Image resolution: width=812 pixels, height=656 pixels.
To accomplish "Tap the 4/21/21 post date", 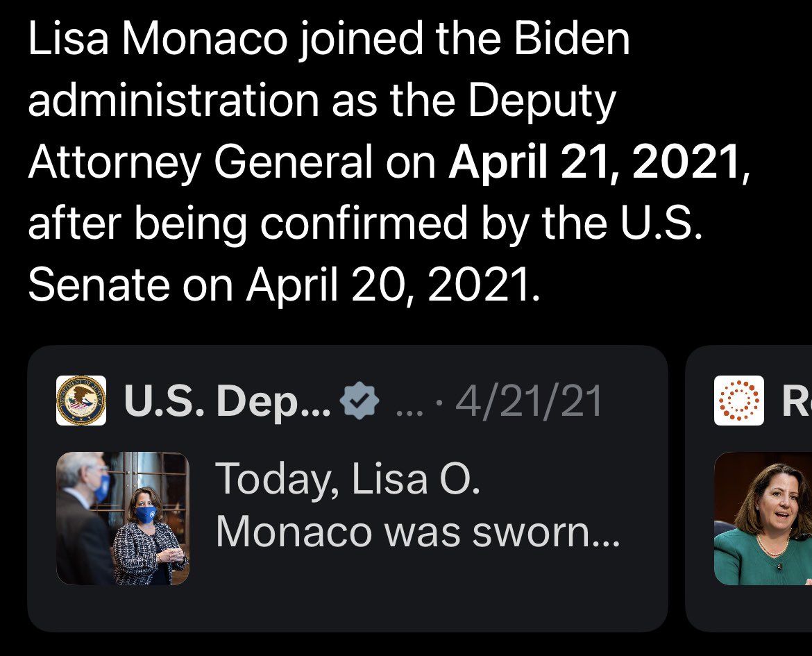I will [x=527, y=401].
